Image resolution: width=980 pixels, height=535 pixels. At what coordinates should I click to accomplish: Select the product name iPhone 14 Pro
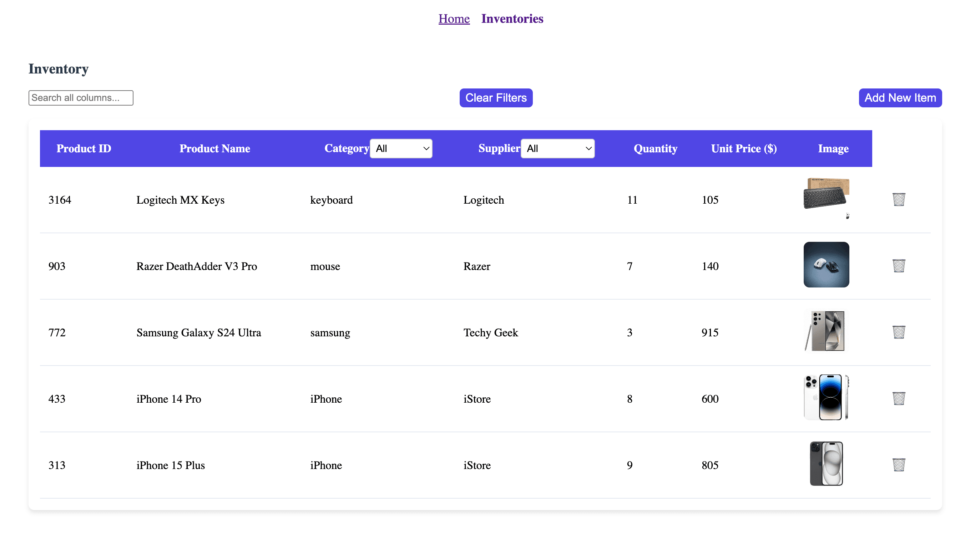(x=168, y=399)
